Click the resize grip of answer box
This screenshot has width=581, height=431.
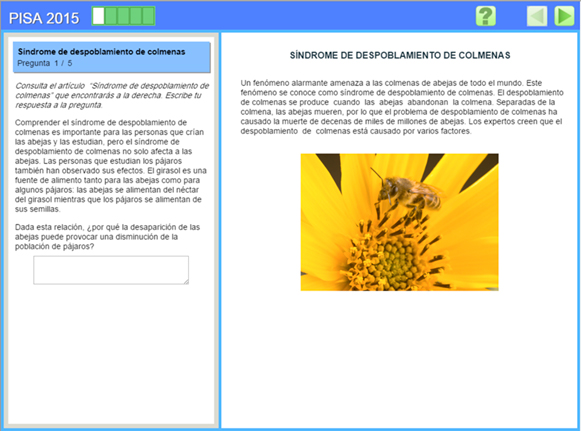[186, 282]
